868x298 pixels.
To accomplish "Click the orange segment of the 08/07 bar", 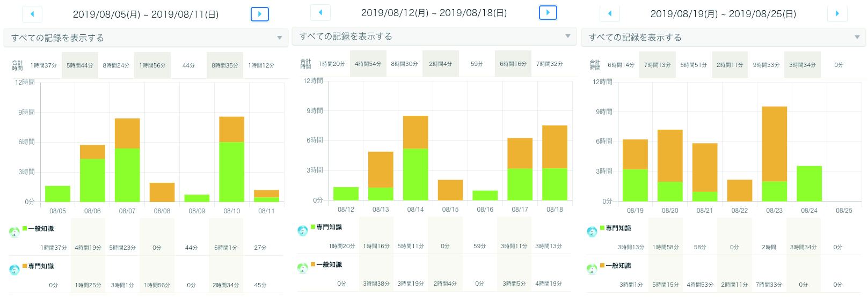I will point(127,133).
